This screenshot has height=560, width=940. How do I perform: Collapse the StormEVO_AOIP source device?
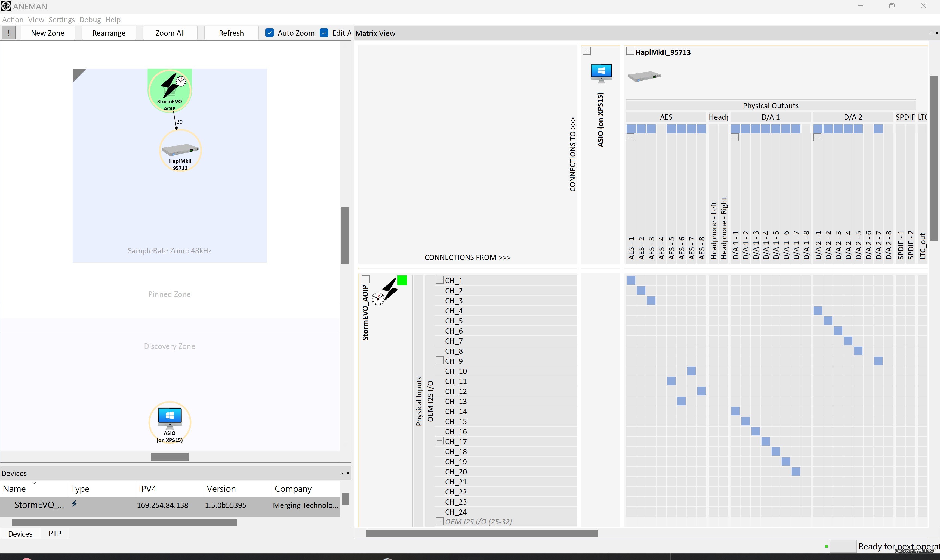[x=366, y=280]
